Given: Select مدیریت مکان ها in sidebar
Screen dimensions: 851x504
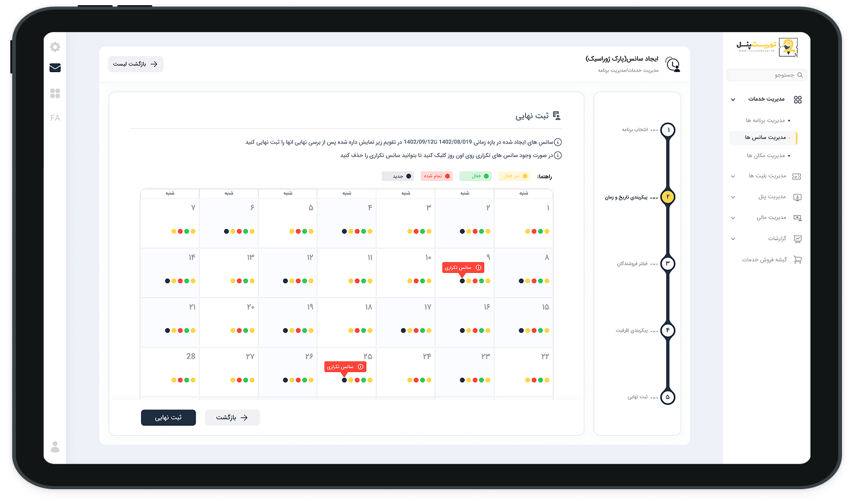Looking at the screenshot, I should 765,155.
